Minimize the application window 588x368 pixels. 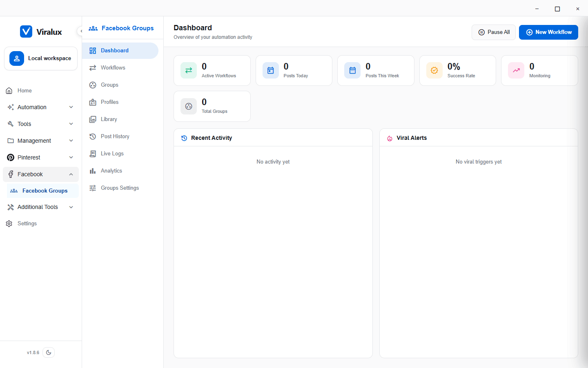(x=537, y=9)
